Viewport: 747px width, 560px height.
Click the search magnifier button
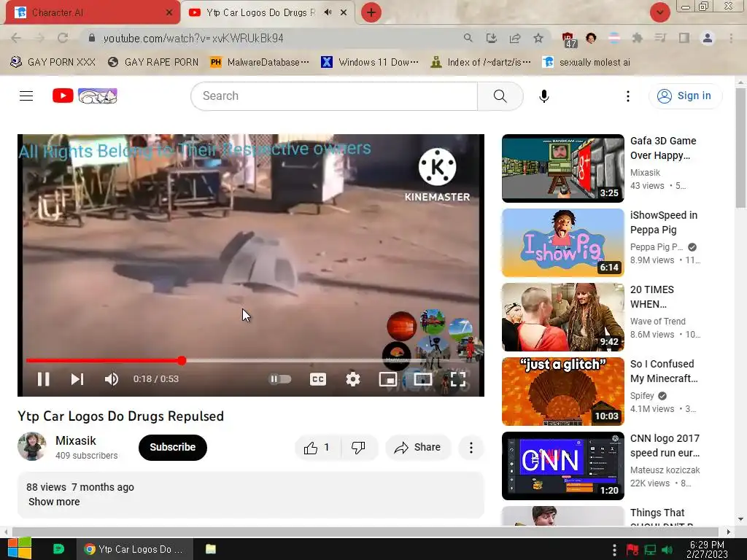tap(500, 96)
